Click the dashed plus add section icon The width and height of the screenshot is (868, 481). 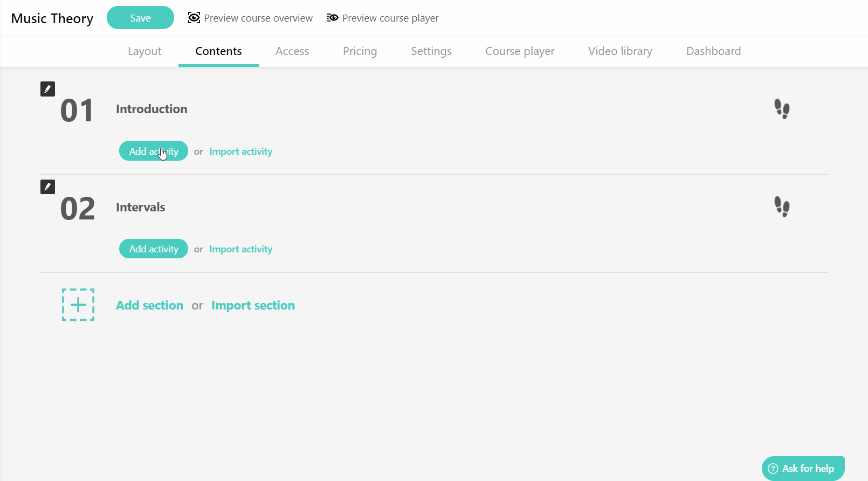pyautogui.click(x=78, y=305)
